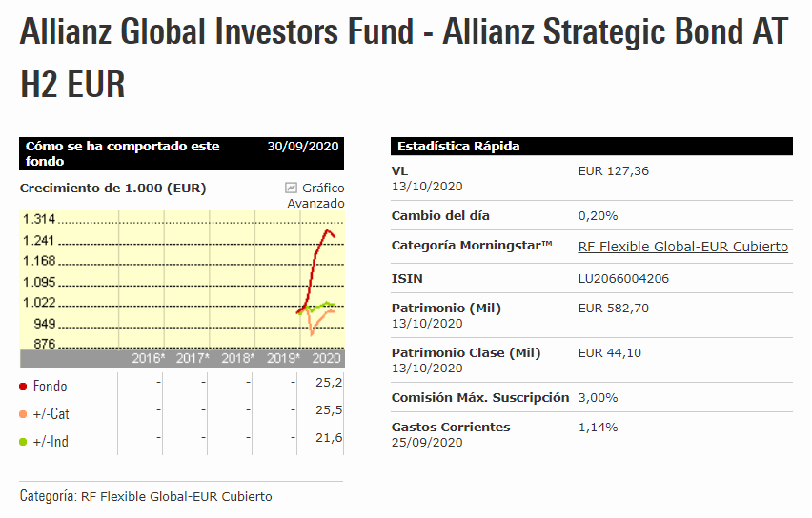Click the red fund line in growth chart

(316, 252)
